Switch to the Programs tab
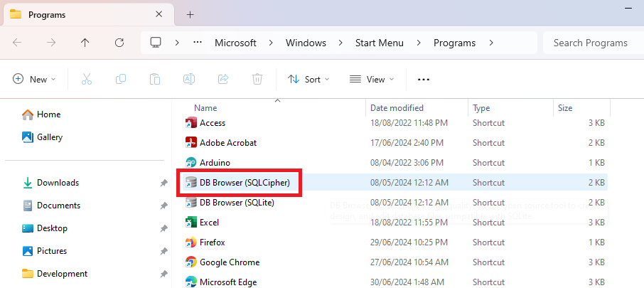 click(x=88, y=15)
